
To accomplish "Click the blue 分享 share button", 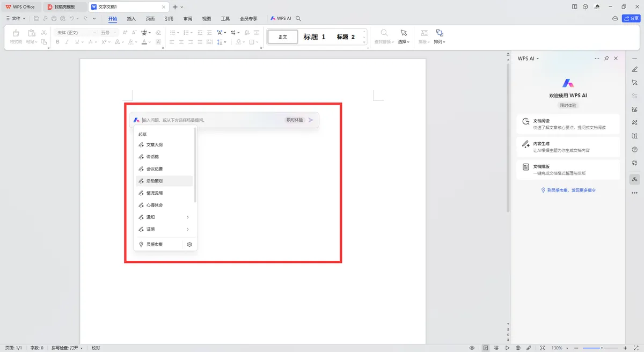I will click(x=631, y=18).
